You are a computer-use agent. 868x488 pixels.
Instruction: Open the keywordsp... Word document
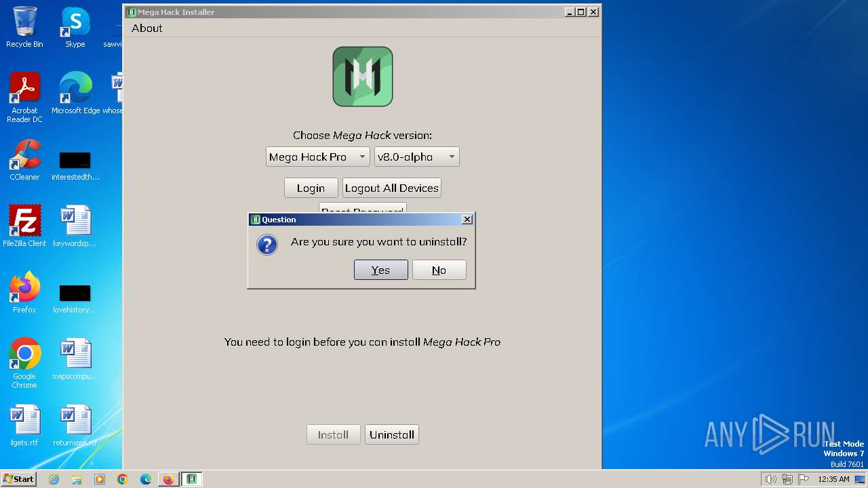click(75, 226)
